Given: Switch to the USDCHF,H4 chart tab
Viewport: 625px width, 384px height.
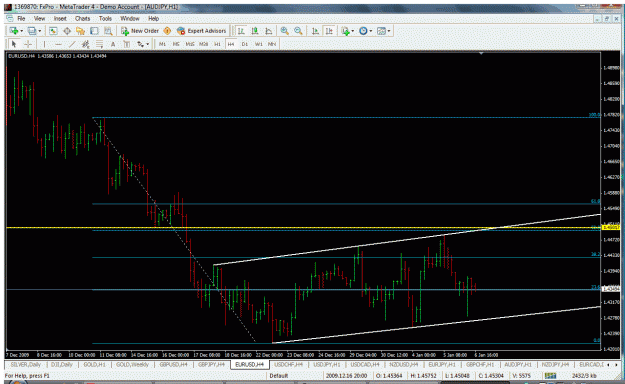Looking at the screenshot, I should point(288,364).
